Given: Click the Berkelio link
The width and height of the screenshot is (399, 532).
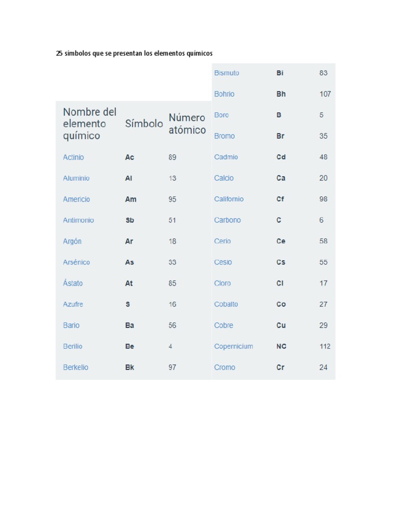Looking at the screenshot, I should click(x=75, y=367).
